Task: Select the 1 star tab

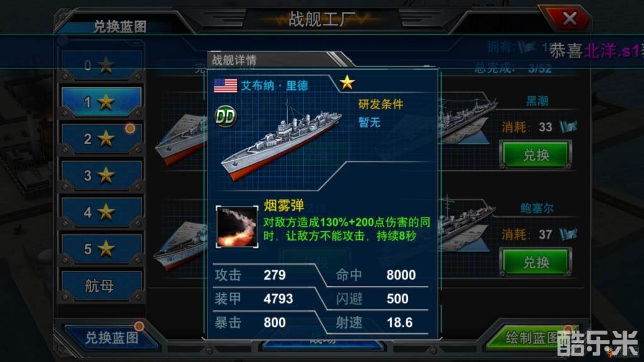Action: (x=102, y=102)
